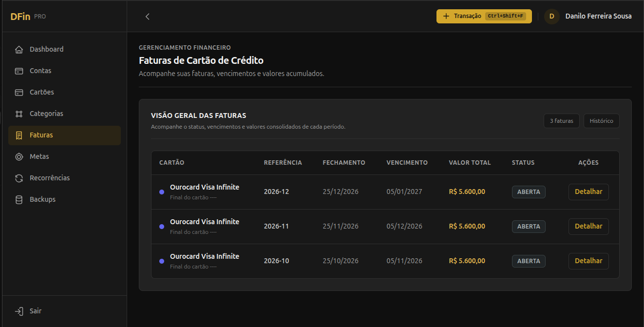This screenshot has width=644, height=327.
Task: Open the Dashboard menu item
Action: click(x=64, y=49)
